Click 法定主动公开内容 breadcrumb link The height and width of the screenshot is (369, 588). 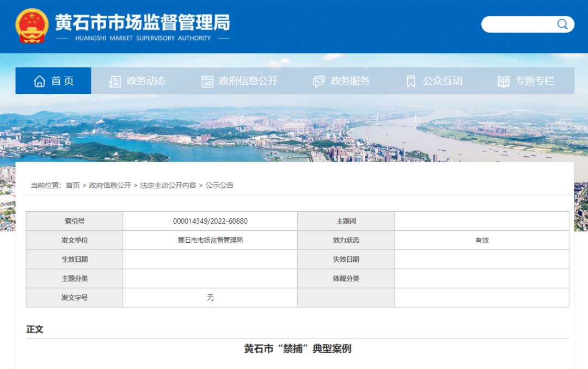pyautogui.click(x=168, y=185)
